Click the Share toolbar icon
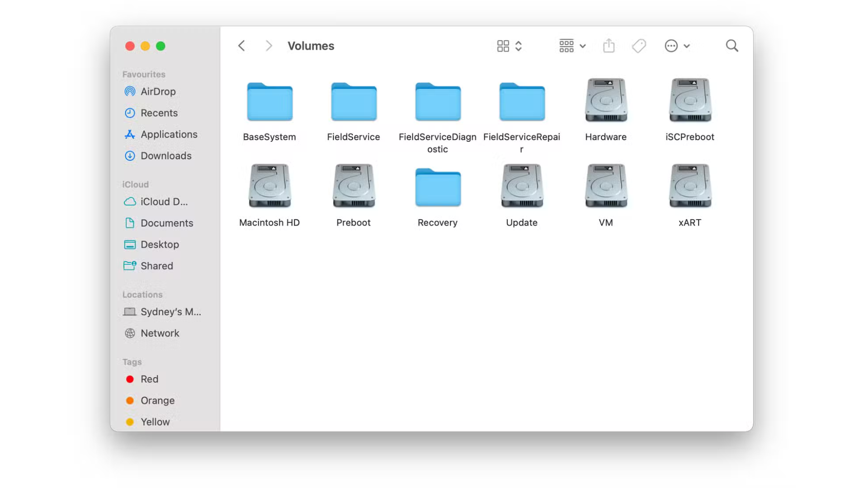Viewport: 868px width, 488px height. (x=609, y=46)
